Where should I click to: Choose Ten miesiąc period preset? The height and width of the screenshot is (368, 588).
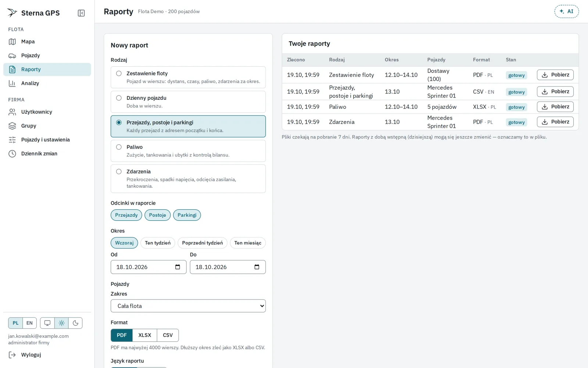click(x=248, y=243)
